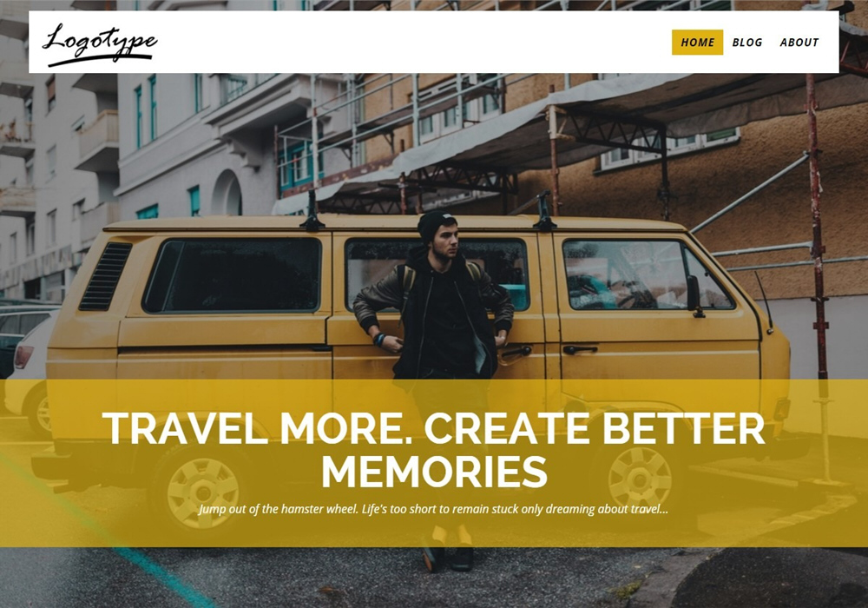Click the word 'Memories' in the headline

click(434, 472)
